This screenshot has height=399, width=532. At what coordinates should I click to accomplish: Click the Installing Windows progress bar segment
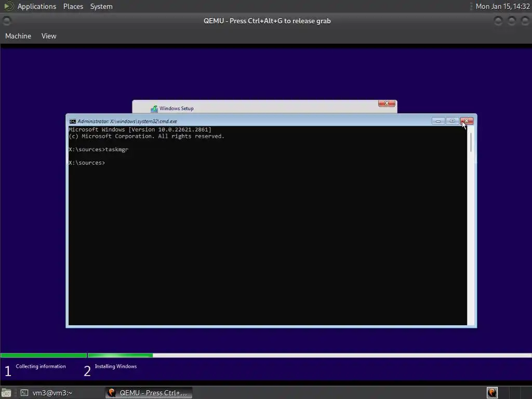[x=120, y=355]
